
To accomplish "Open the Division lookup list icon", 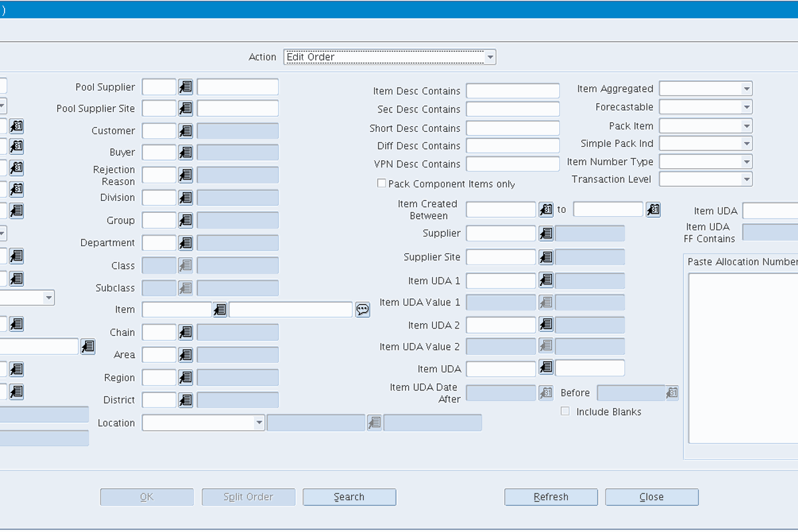I will (186, 198).
